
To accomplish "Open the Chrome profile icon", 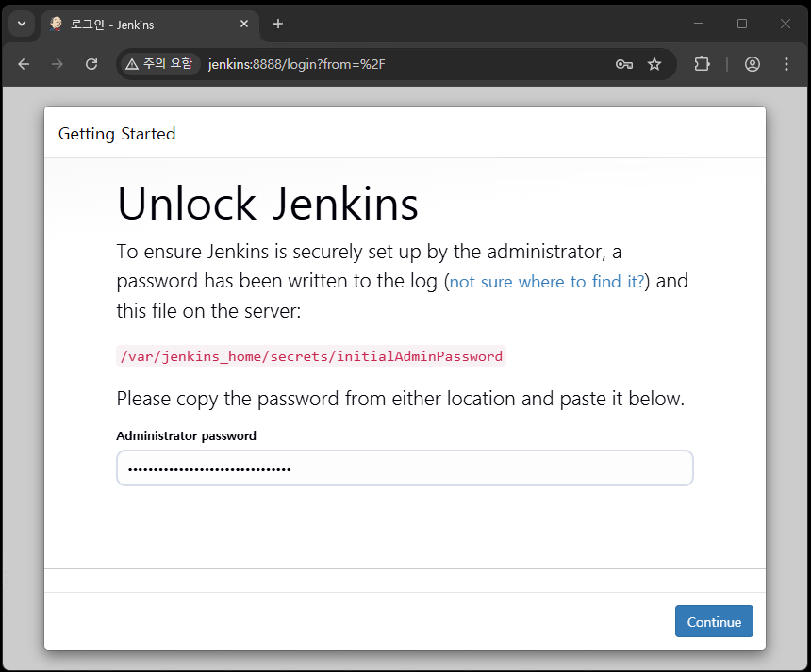I will point(752,64).
